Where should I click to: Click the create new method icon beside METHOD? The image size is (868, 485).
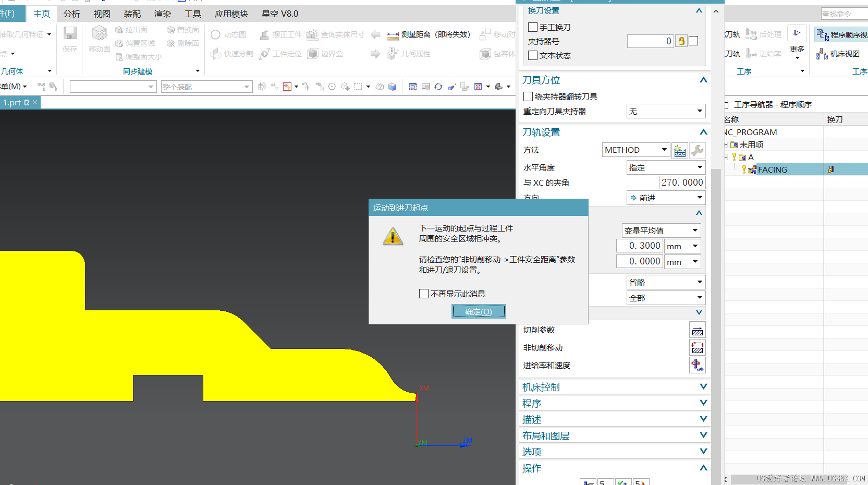tap(680, 151)
